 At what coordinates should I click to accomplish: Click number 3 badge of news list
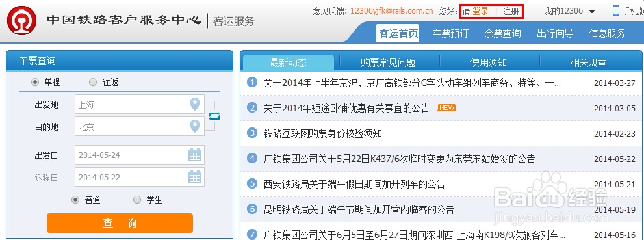tap(251, 133)
